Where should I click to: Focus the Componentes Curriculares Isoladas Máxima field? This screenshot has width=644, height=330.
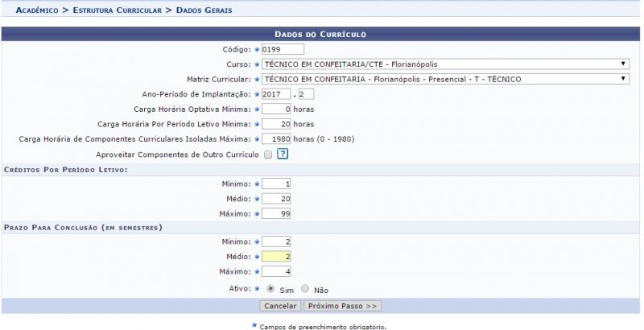click(x=276, y=138)
